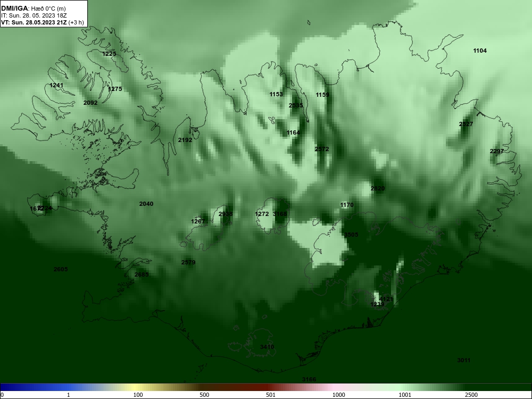Viewport: 532px width, 399px height.
Task: Click the map value 1159
Action: (x=322, y=95)
